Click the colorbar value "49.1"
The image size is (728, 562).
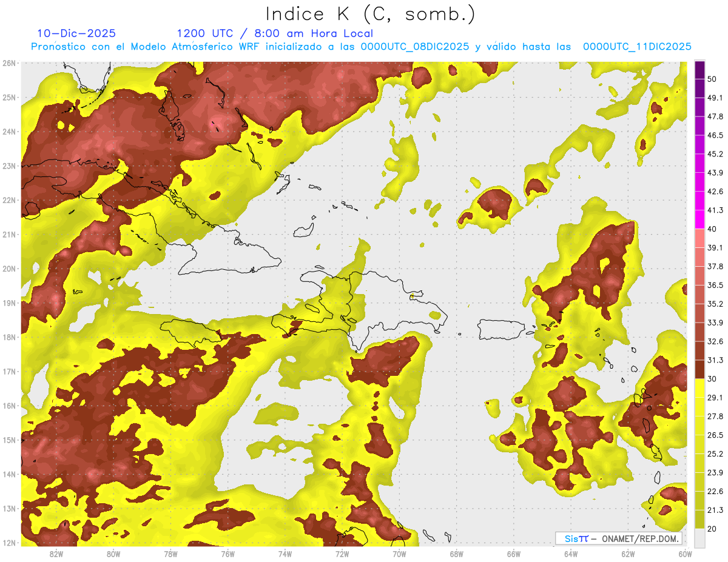(715, 98)
